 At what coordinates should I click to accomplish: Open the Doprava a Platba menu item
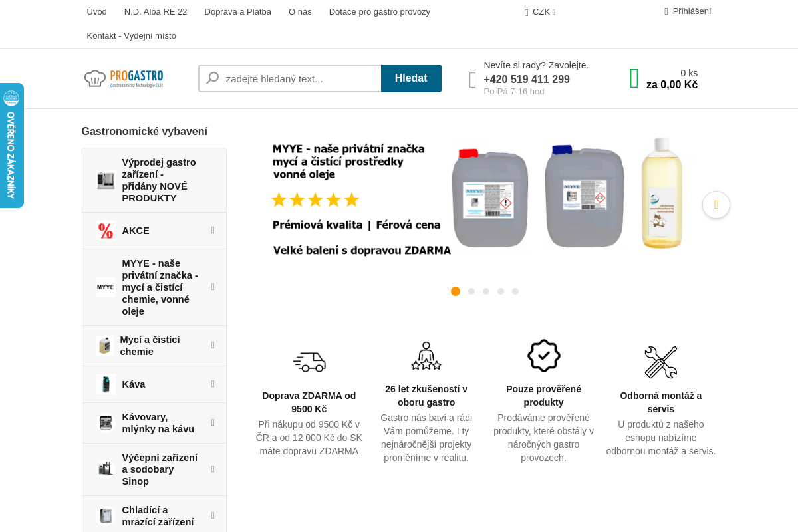click(x=237, y=12)
